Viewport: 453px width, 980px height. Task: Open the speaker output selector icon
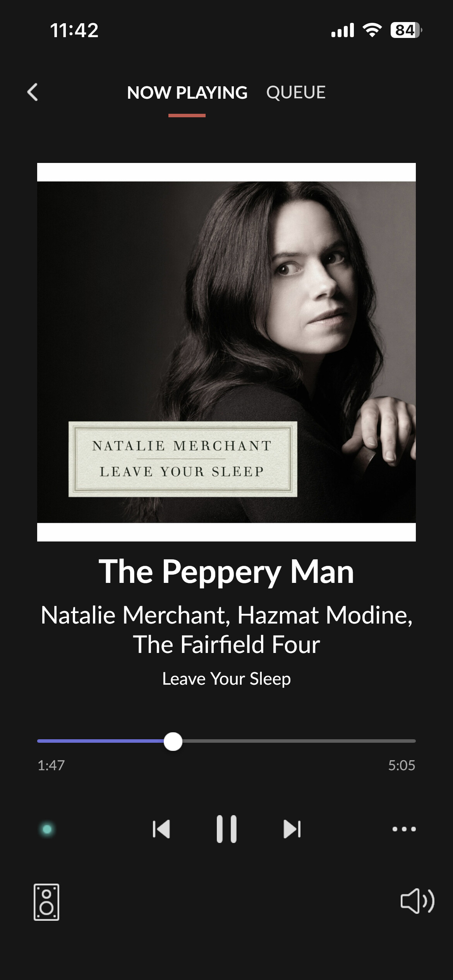tap(46, 902)
